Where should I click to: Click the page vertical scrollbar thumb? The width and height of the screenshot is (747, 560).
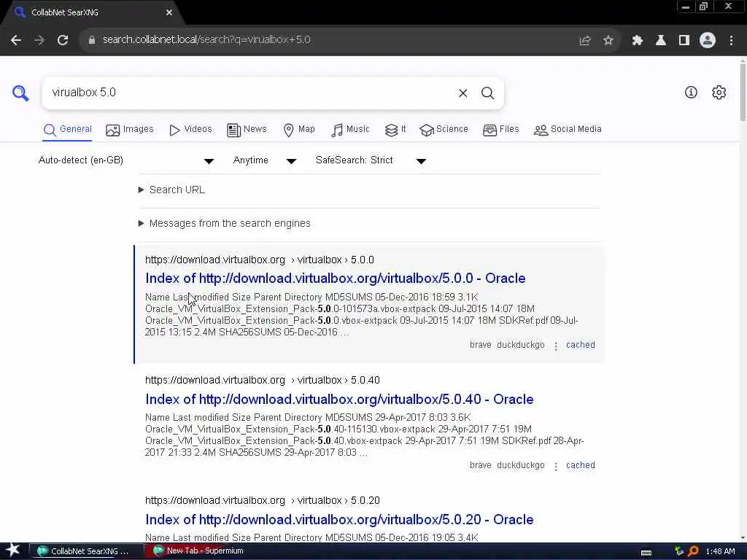coord(743,91)
